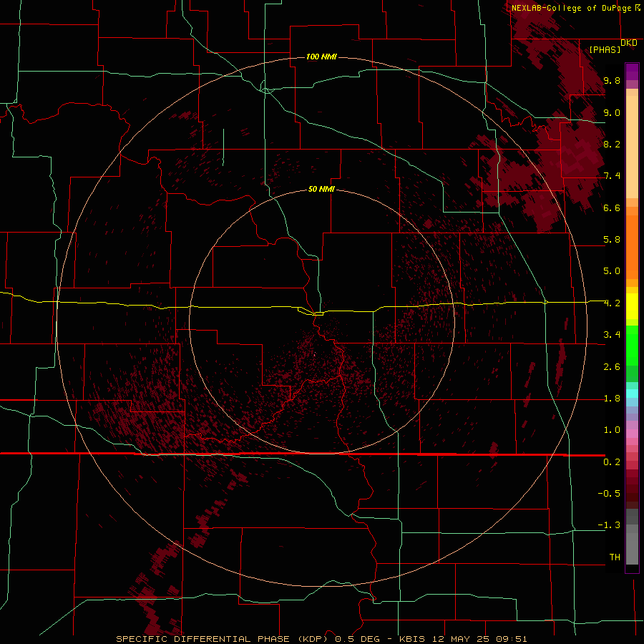
Task: Click the [PHAS] legend unit label
Action: coord(605,49)
